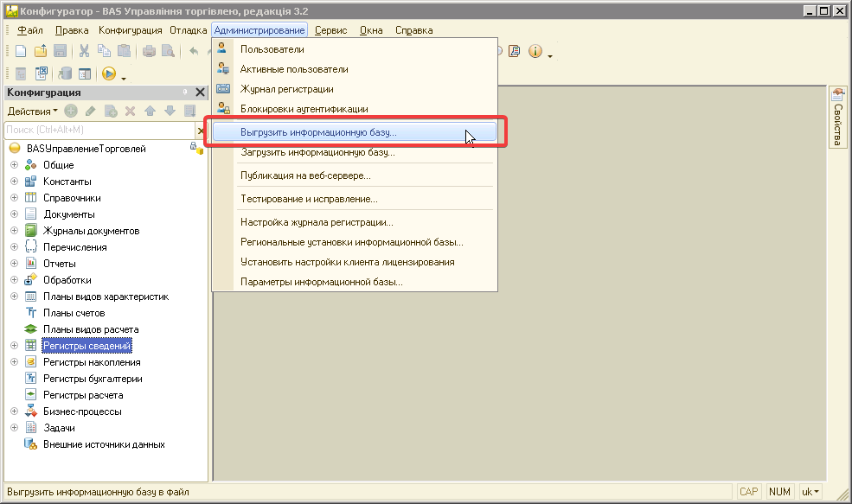Expand the Справочники tree node
The height and width of the screenshot is (504, 852).
point(14,198)
